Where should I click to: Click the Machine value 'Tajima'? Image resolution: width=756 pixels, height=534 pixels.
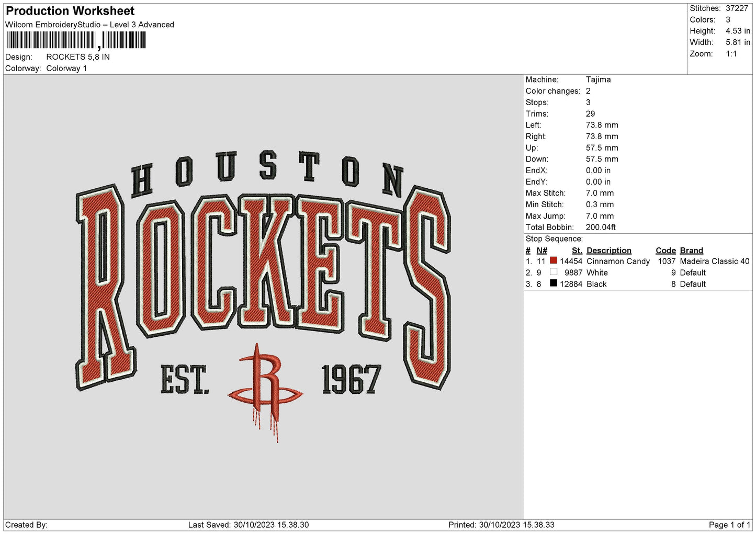tap(598, 79)
